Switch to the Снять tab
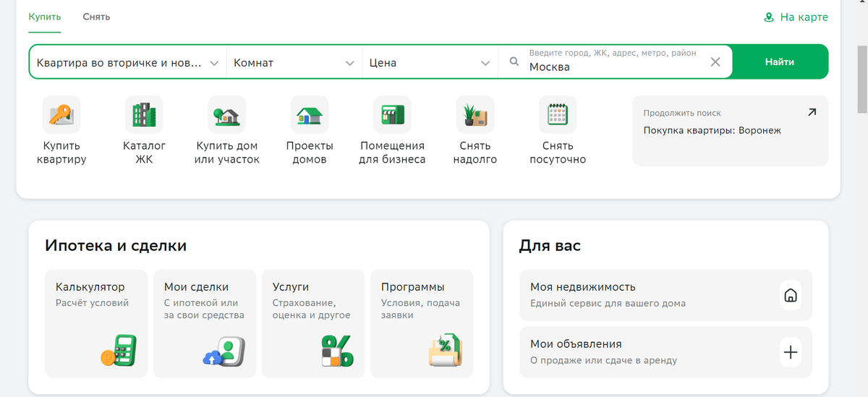This screenshot has width=868, height=397. (x=96, y=17)
